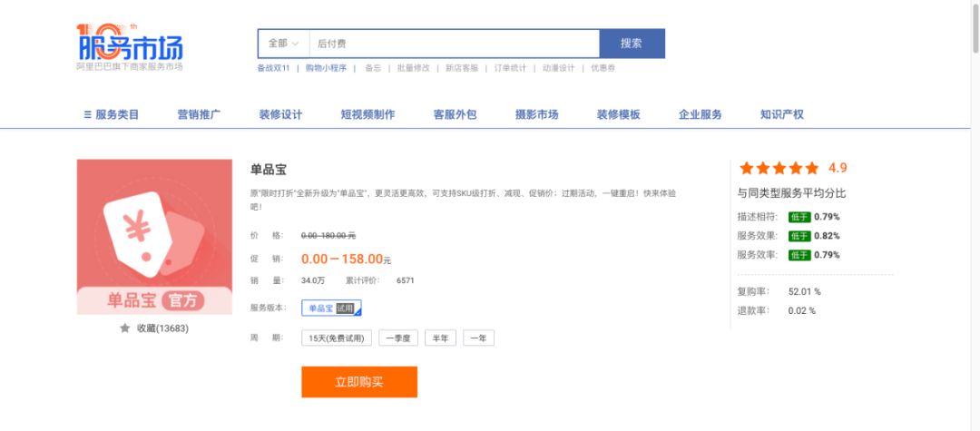Open the 订单统计 hot search link

(510, 68)
